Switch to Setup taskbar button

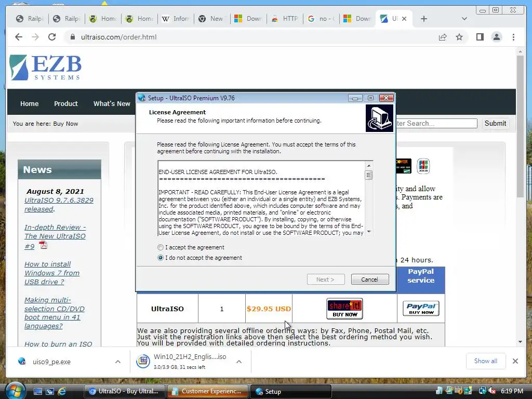[x=290, y=391]
